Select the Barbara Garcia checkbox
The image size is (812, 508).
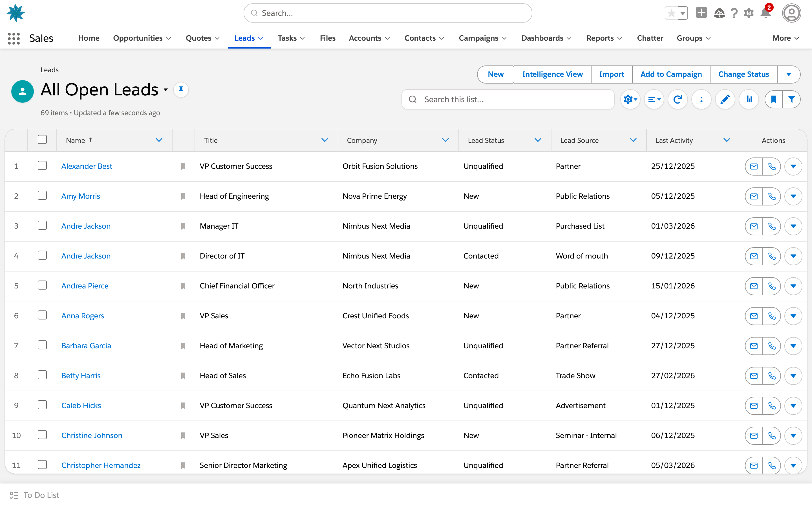click(x=42, y=345)
